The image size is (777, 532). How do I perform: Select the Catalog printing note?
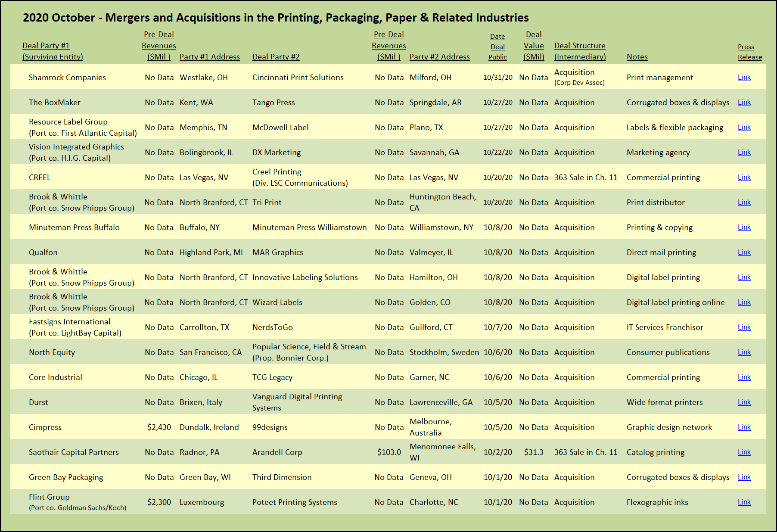pos(656,452)
